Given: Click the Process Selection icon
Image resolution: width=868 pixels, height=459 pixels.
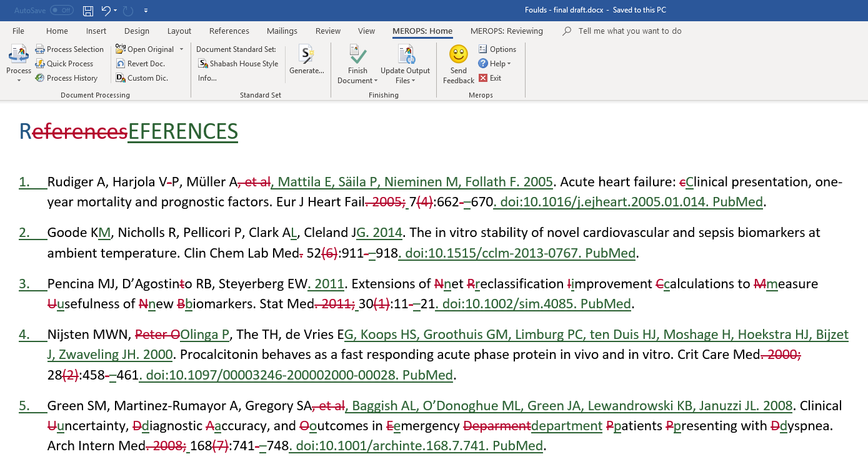Looking at the screenshot, I should (x=40, y=49).
